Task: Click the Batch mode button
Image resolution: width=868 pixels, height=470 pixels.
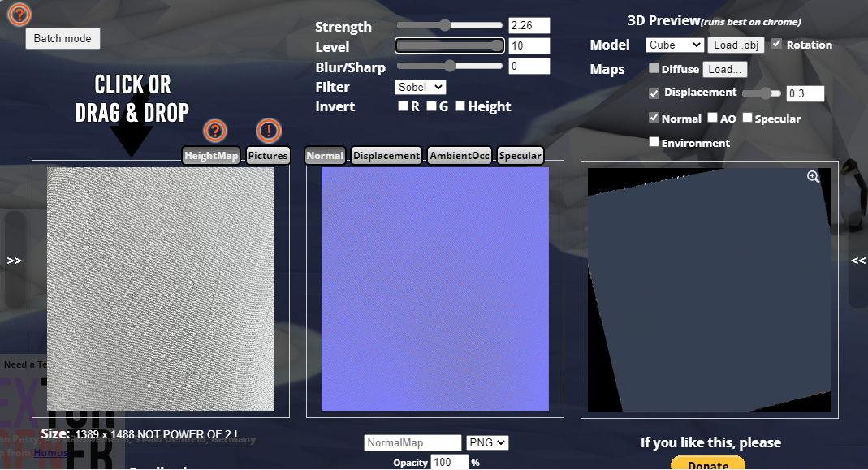Action: click(x=63, y=38)
